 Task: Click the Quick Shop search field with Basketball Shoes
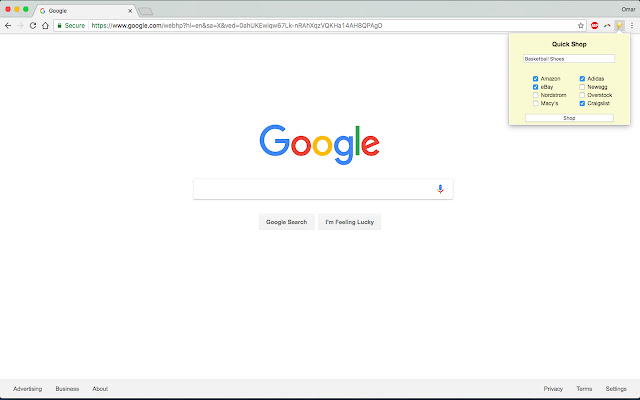569,59
